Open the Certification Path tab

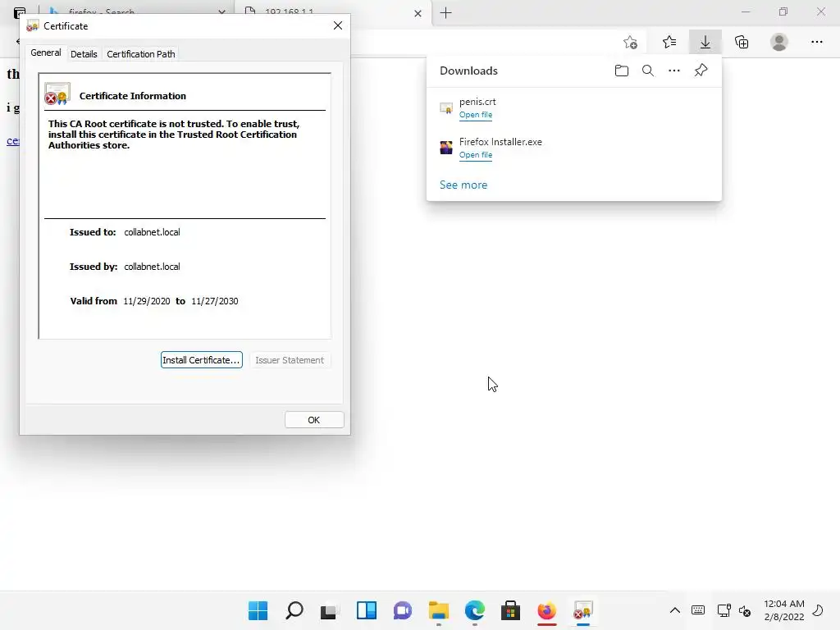click(141, 54)
